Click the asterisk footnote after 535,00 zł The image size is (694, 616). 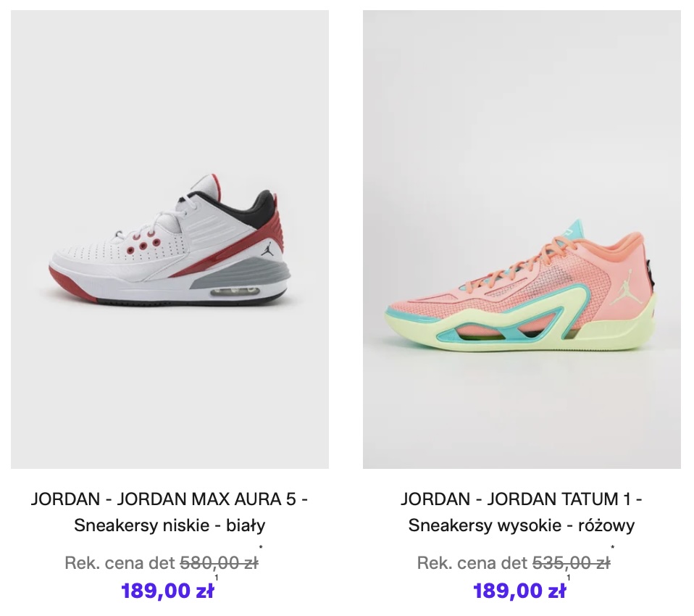click(613, 548)
